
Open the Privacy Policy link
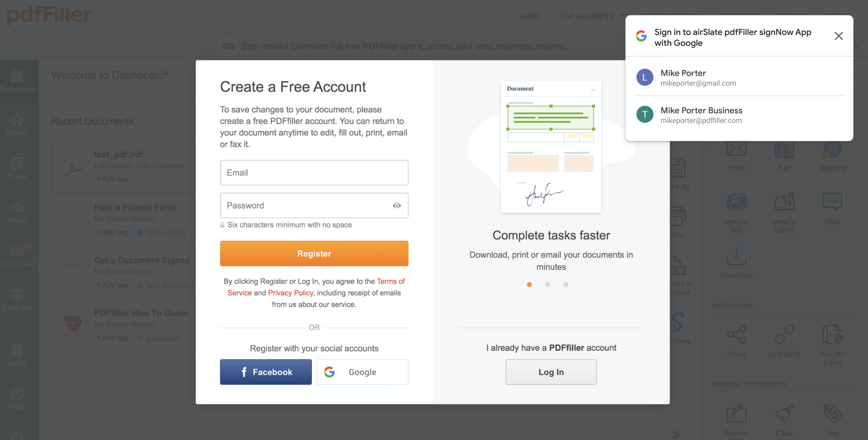[x=290, y=293]
